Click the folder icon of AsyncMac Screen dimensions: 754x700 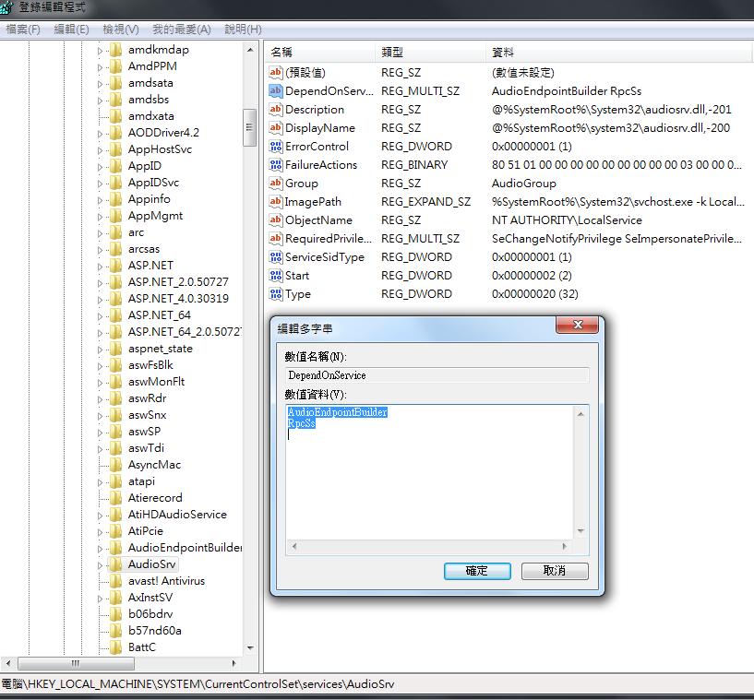(115, 465)
